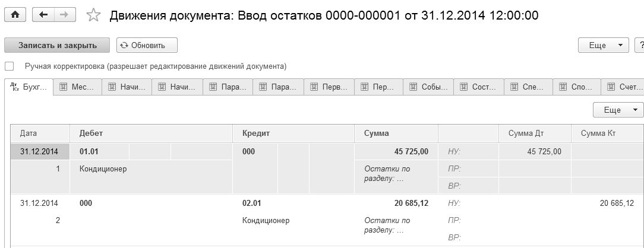Select the Счет... register tab
644x248 pixels.
(623, 87)
